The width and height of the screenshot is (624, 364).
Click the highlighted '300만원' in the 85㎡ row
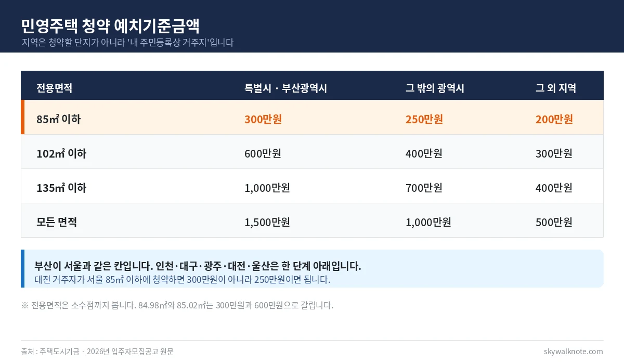pyautogui.click(x=263, y=119)
